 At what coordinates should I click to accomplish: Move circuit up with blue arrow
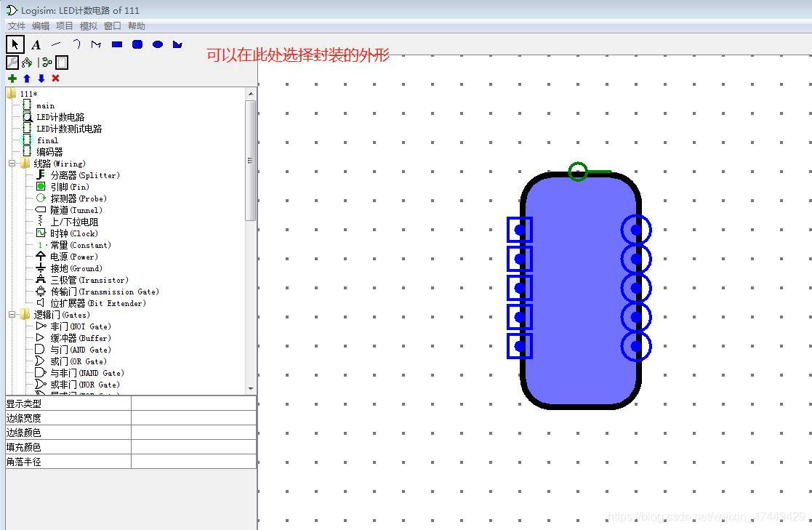tap(27, 79)
